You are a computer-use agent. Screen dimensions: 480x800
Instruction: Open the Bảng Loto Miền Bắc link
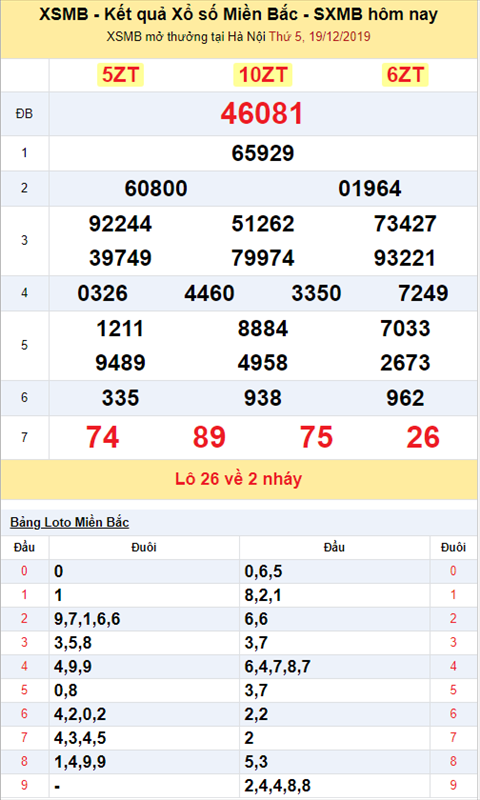click(x=69, y=522)
